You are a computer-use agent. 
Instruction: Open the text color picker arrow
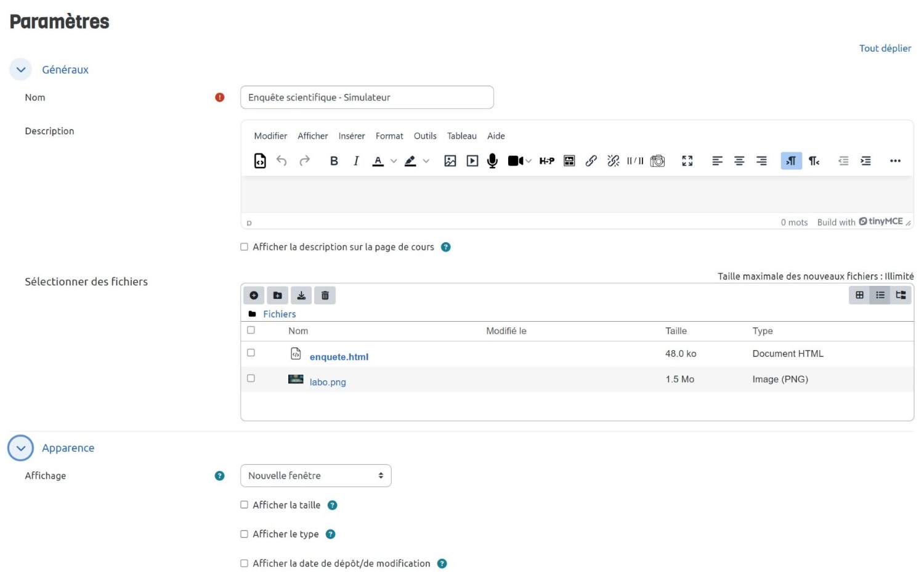[x=394, y=161]
